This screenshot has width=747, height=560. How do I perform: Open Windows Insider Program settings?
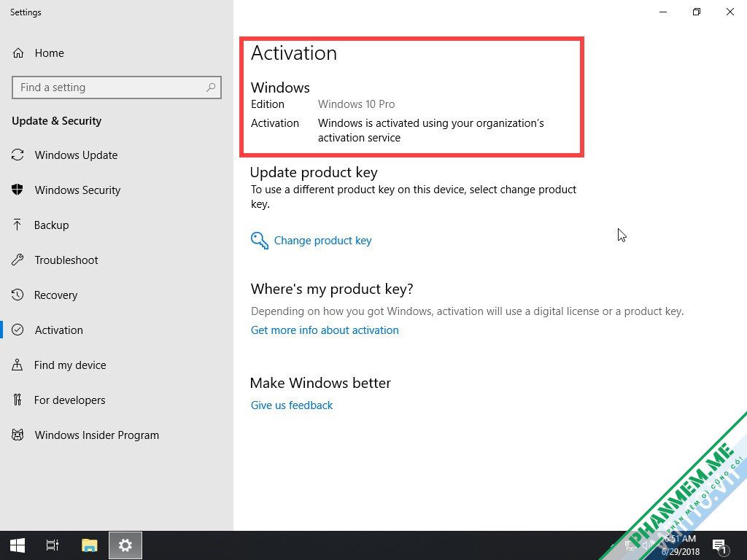(97, 435)
